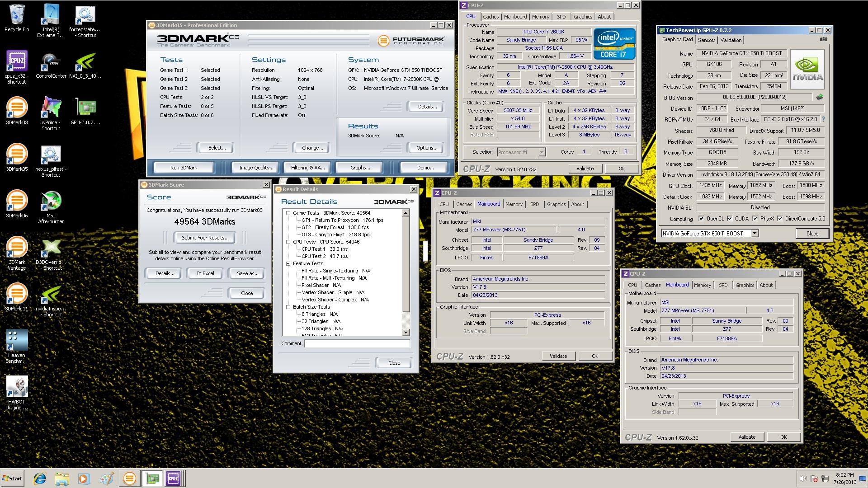
Task: Click volume icon in system tray
Action: pos(803,479)
